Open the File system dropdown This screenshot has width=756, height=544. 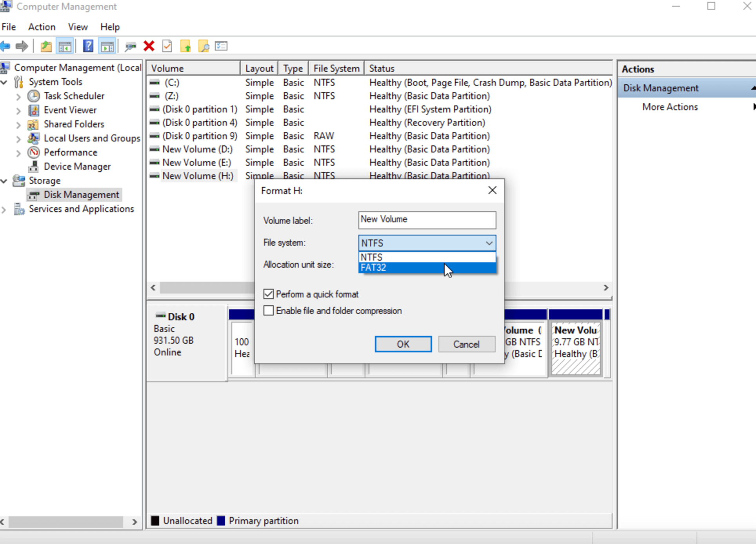pos(489,243)
